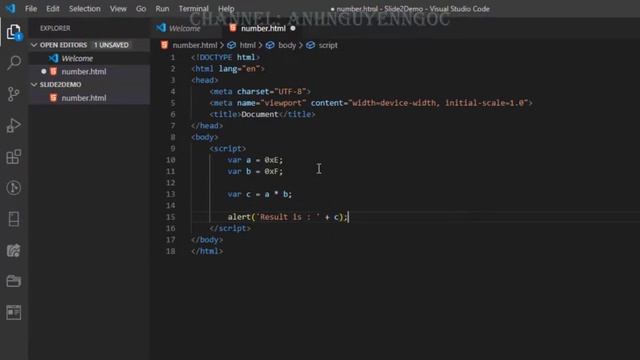Open the View menu
Image resolution: width=640 pixels, height=360 pixels.
(118, 9)
